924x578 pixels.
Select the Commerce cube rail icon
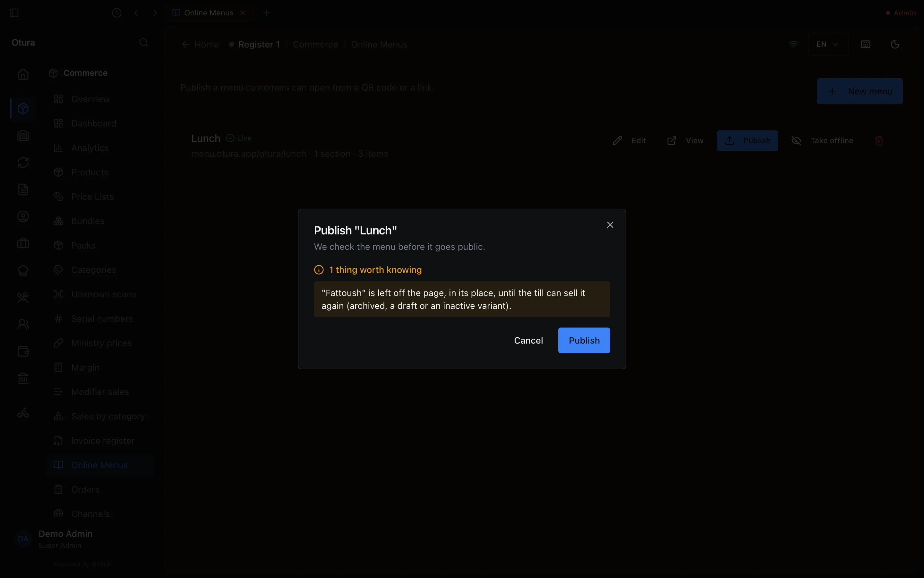coord(23,109)
